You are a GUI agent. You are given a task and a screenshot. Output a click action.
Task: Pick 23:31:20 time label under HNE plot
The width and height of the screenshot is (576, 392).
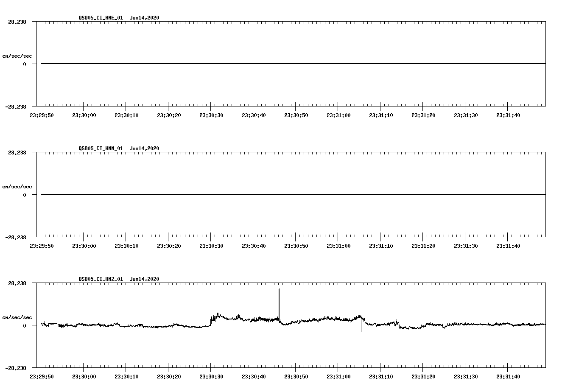point(423,115)
